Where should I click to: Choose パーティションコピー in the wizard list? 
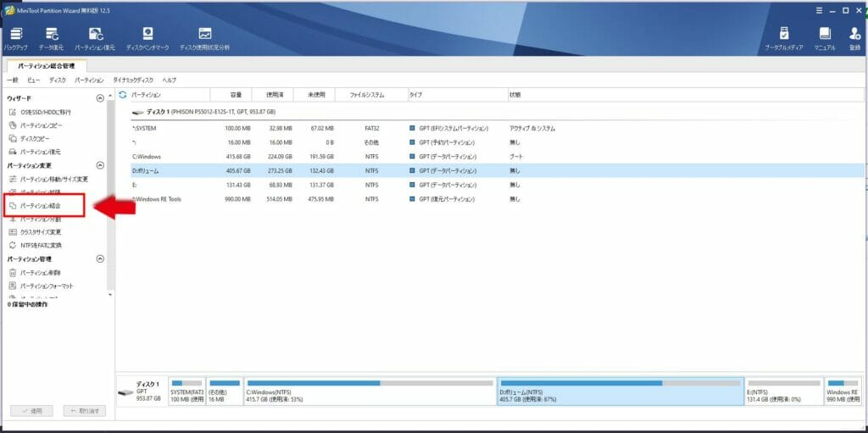[x=36, y=125]
